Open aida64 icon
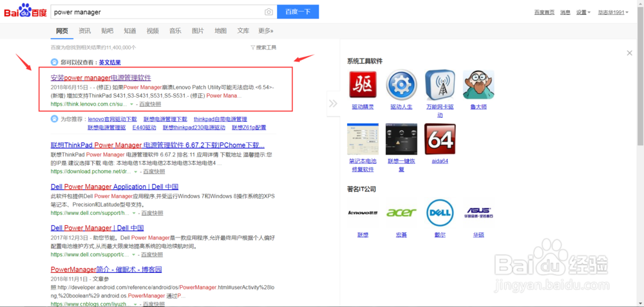The width and height of the screenshot is (644, 307). point(440,139)
